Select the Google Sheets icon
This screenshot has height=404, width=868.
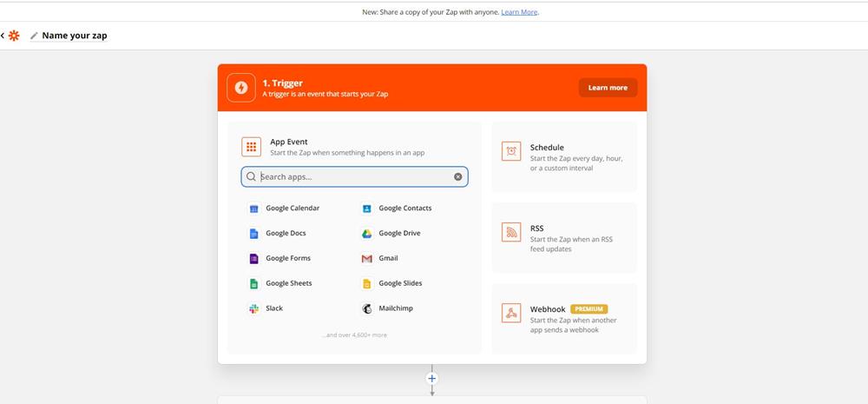coord(254,283)
